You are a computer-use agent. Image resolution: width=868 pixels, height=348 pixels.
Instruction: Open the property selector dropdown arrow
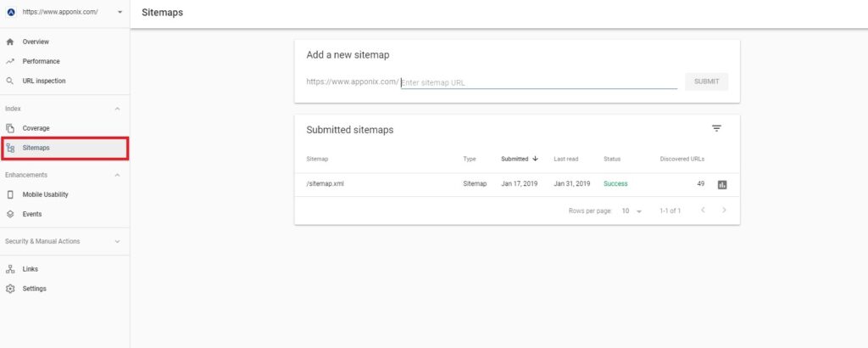tap(120, 12)
